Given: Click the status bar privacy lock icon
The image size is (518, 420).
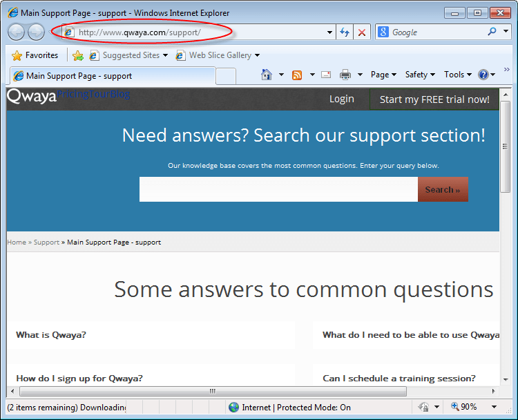Looking at the screenshot, I should click(x=423, y=407).
